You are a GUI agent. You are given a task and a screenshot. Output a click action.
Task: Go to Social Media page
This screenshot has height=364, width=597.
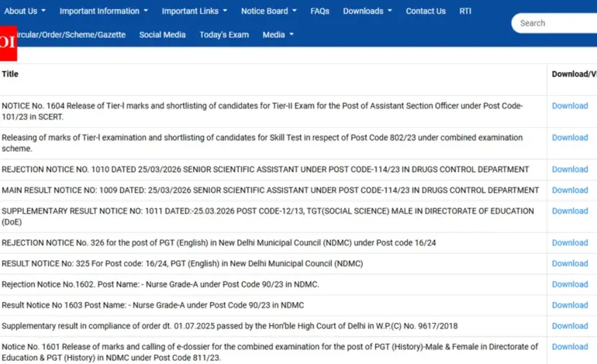coord(162,35)
